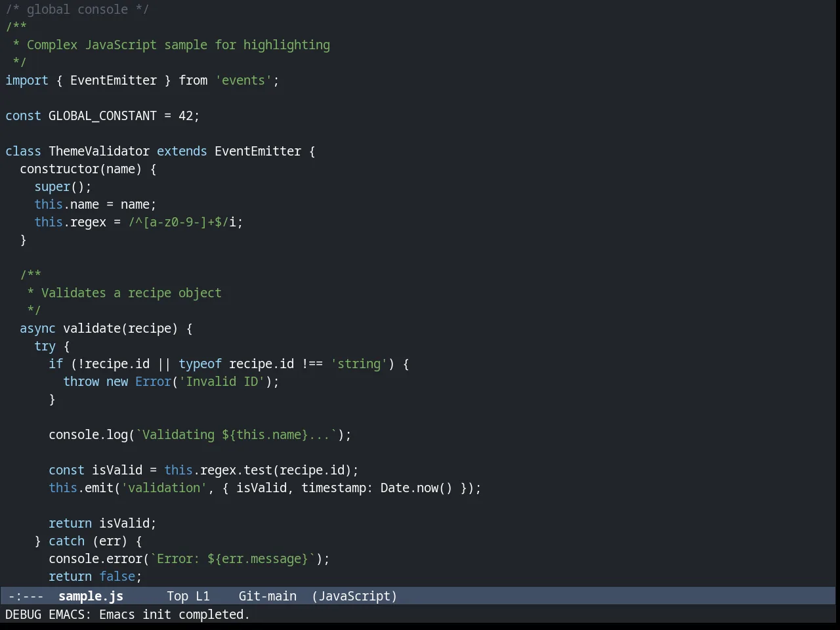The image size is (840, 630).
Task: Click the 'async' keyword
Action: click(x=37, y=328)
